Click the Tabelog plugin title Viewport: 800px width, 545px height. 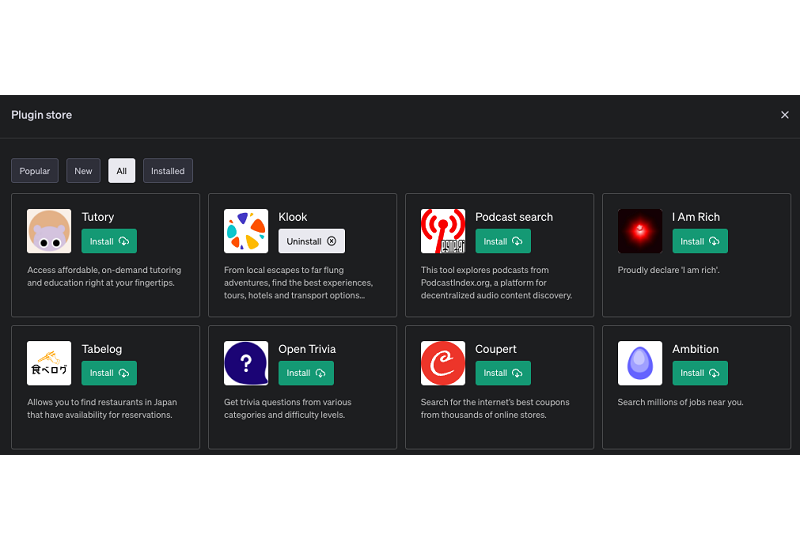point(102,349)
